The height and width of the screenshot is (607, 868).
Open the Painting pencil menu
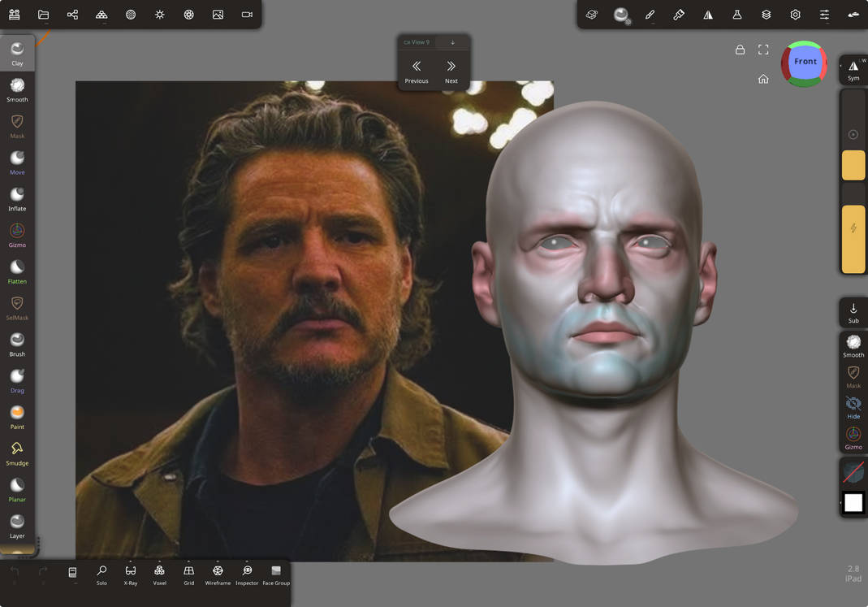(650, 15)
